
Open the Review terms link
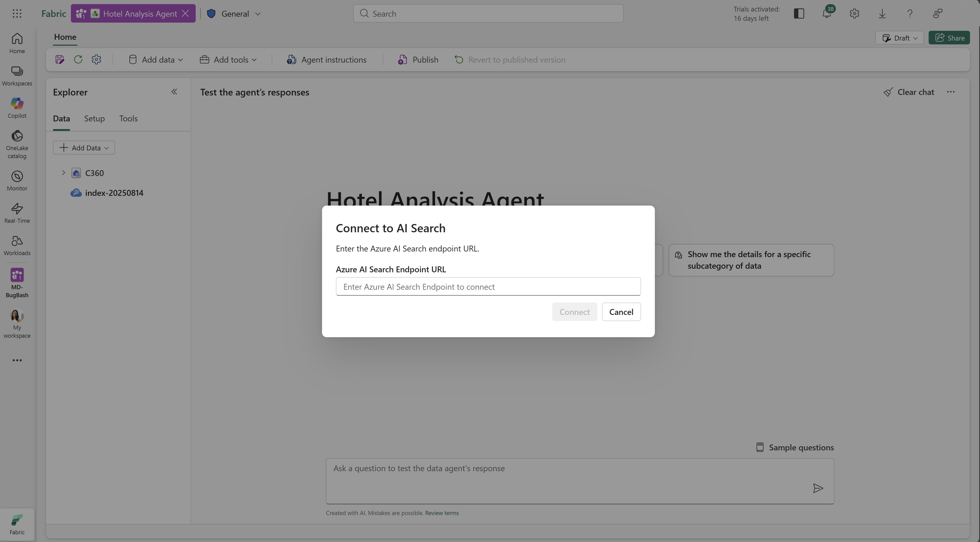point(442,513)
